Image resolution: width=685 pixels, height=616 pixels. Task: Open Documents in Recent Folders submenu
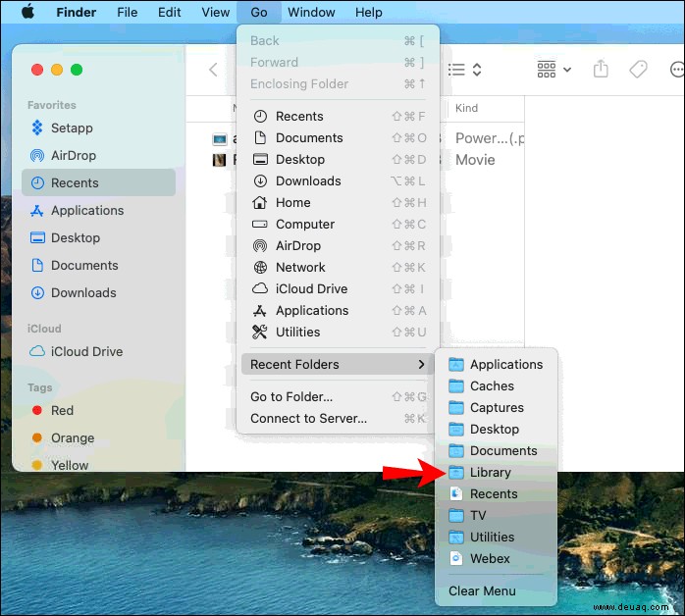496,451
